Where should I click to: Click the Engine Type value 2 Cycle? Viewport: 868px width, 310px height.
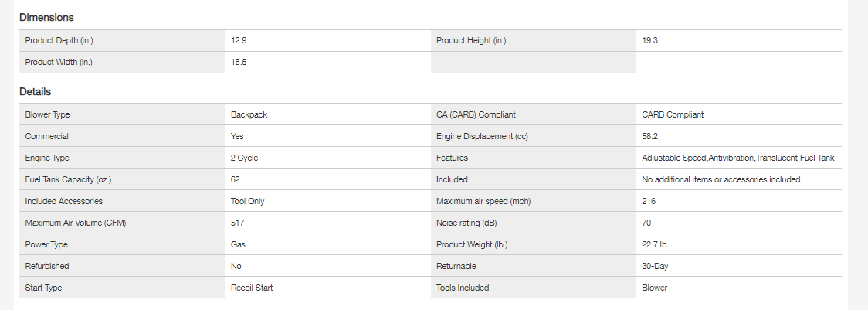pos(244,158)
